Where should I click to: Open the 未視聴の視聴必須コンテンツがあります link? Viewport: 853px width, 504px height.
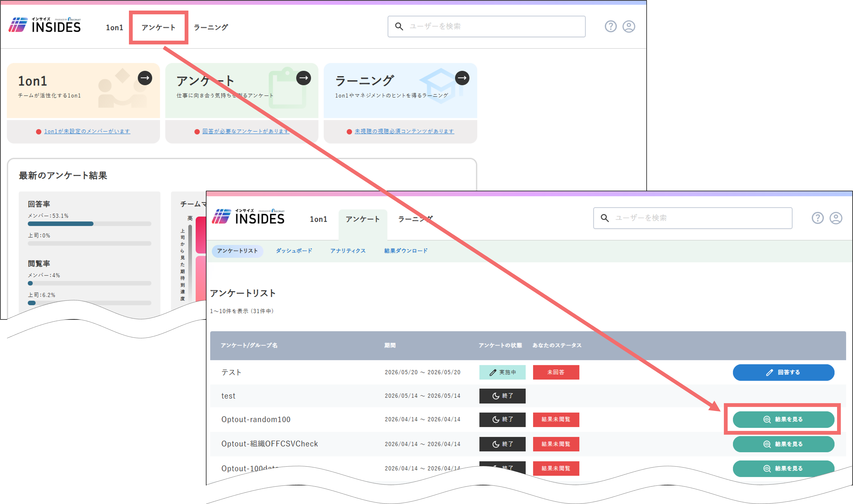pyautogui.click(x=404, y=131)
